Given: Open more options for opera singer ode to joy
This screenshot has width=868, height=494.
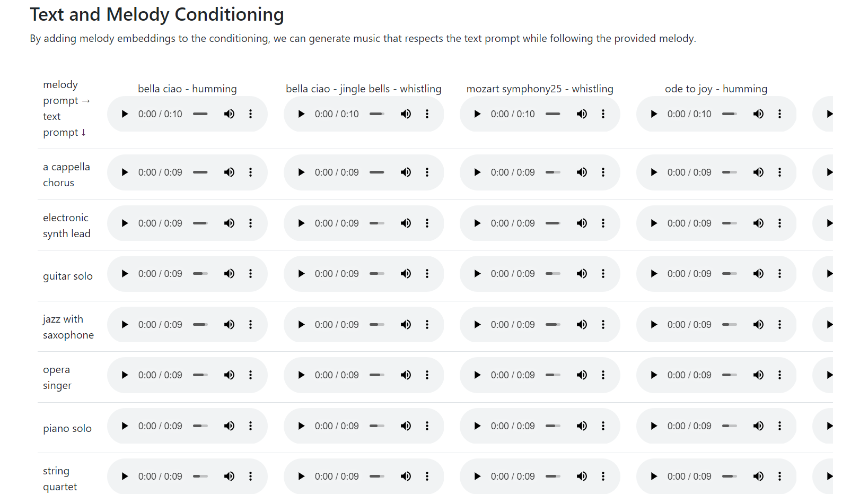Looking at the screenshot, I should pos(779,375).
